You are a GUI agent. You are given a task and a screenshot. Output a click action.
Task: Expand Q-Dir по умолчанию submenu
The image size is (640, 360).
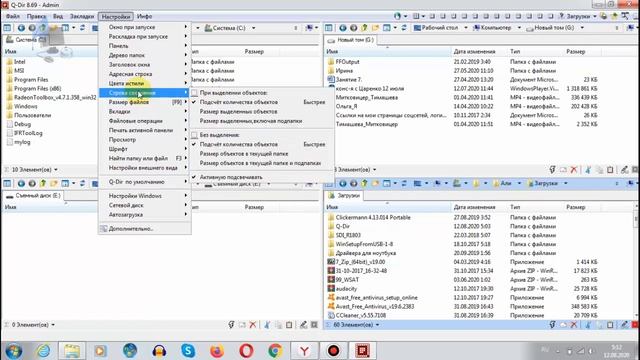[144, 182]
